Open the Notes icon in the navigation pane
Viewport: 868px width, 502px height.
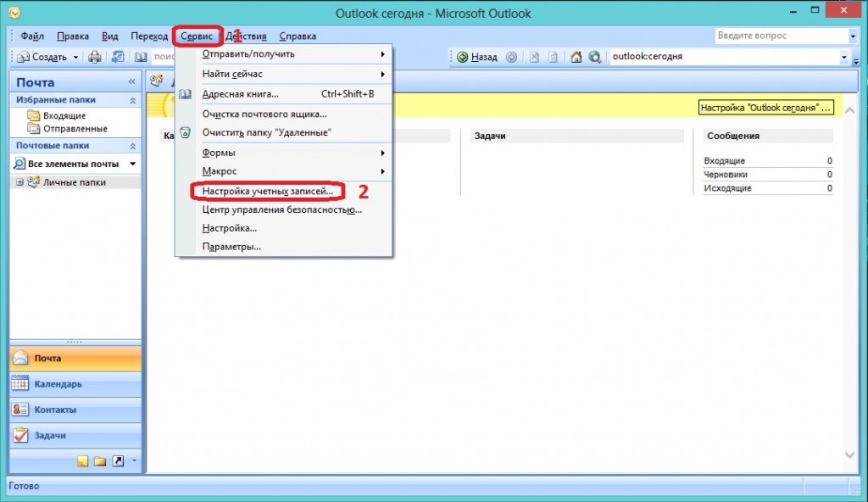pos(82,461)
